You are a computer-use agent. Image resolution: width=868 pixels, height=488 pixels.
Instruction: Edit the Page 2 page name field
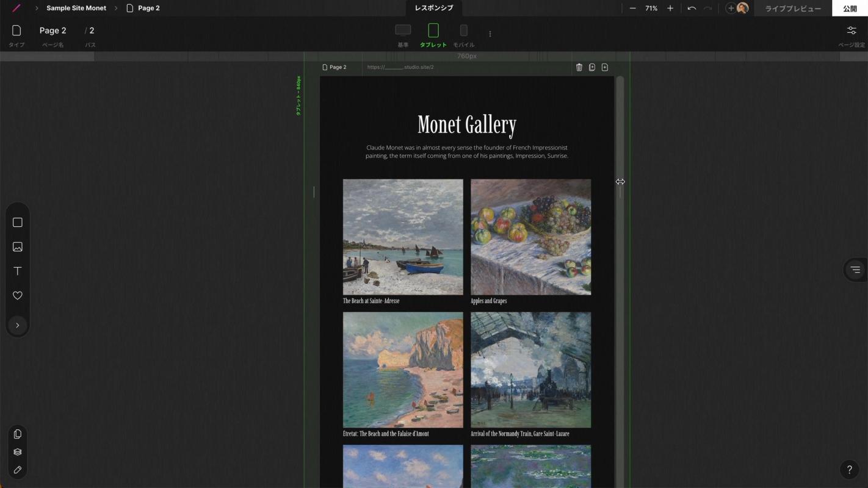pyautogui.click(x=53, y=30)
